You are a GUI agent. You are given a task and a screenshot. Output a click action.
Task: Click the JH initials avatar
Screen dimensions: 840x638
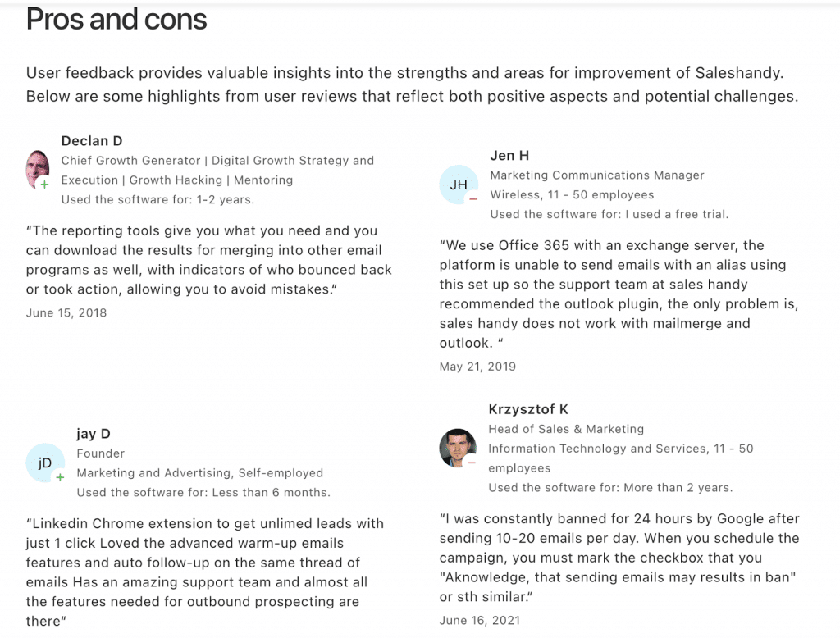(459, 185)
